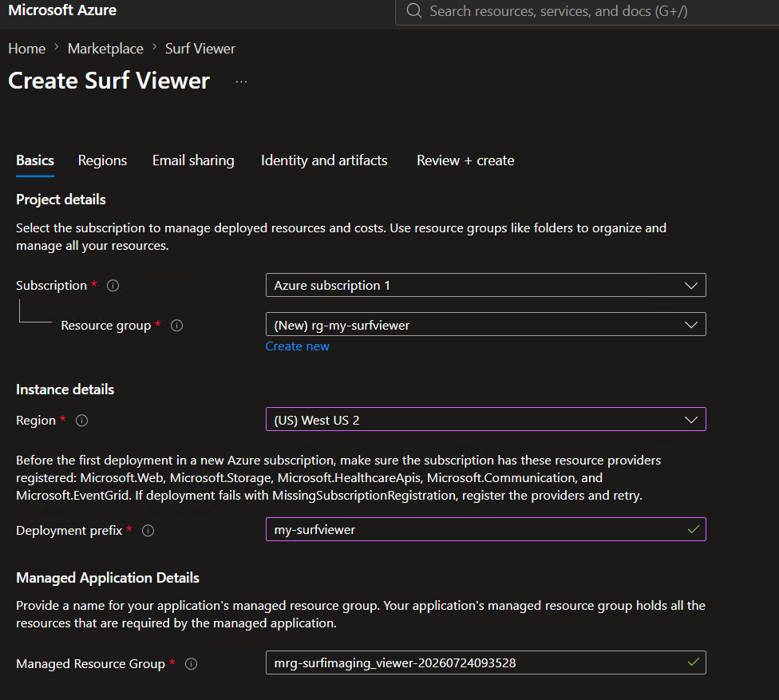Viewport: 779px width, 700px height.
Task: Open the Deployment prefix info icon
Action: [x=148, y=531]
